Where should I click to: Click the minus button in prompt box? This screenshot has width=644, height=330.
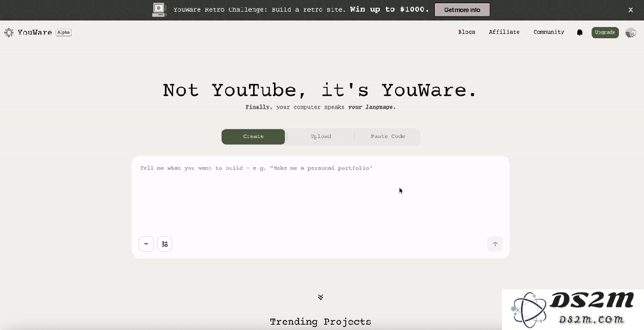pos(146,244)
